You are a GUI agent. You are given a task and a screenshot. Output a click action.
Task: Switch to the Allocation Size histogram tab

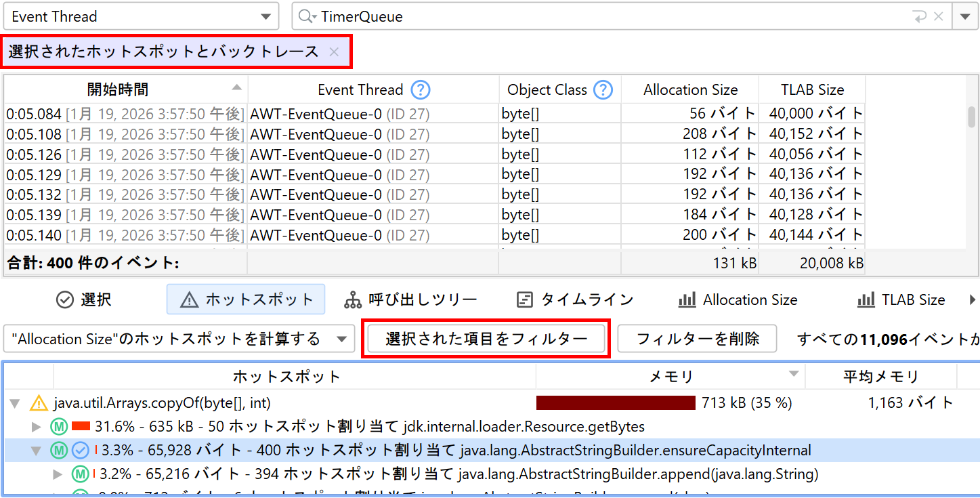click(738, 299)
